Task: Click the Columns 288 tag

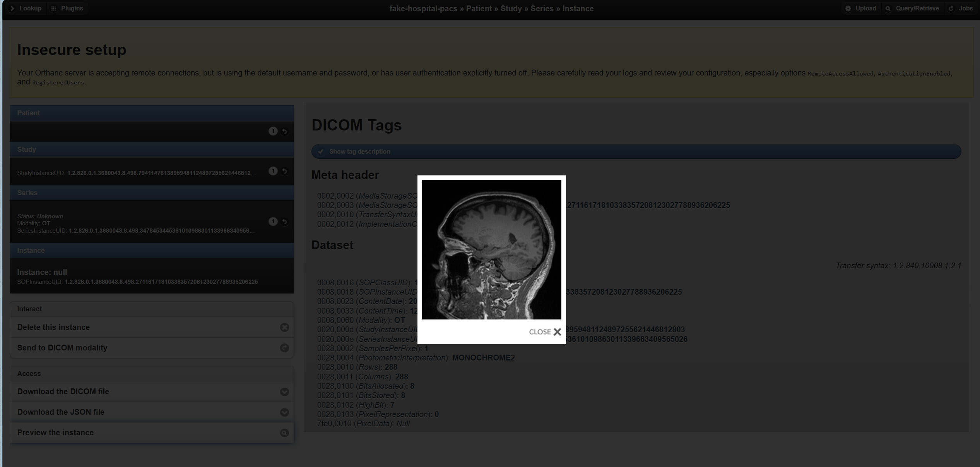Action: coord(363,377)
